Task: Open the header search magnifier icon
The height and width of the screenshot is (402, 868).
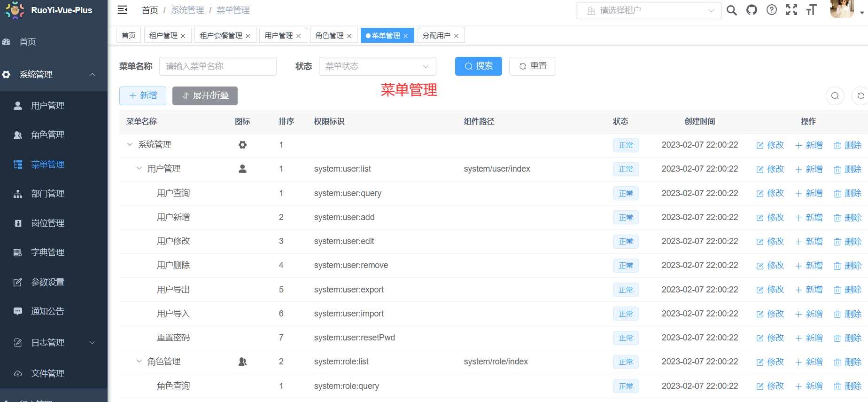Action: (731, 10)
